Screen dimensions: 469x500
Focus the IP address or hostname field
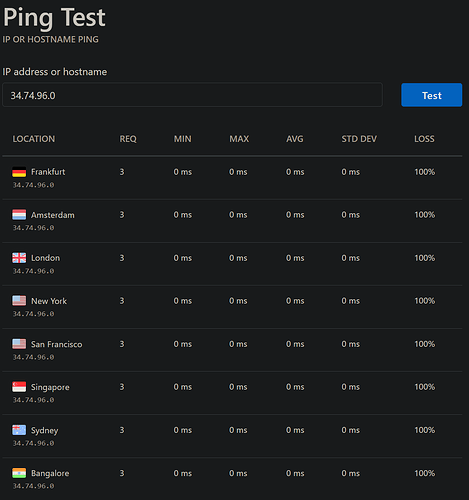tap(192, 95)
